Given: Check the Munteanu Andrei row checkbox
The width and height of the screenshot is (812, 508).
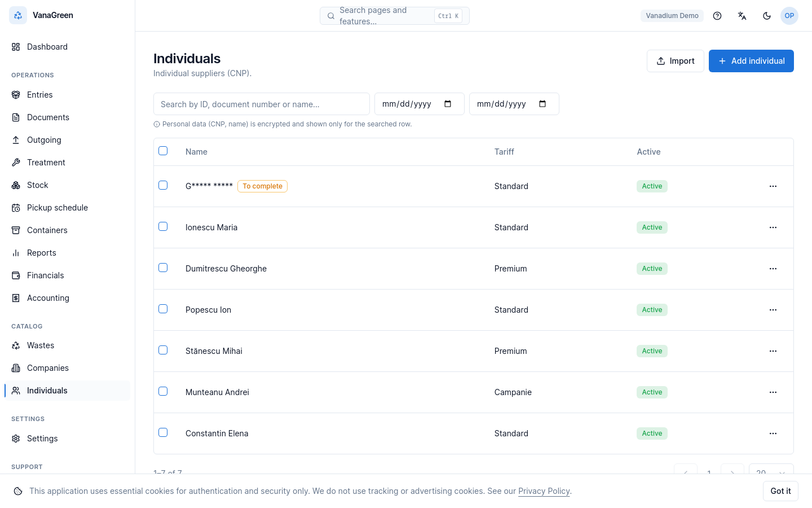Looking at the screenshot, I should coord(163,391).
